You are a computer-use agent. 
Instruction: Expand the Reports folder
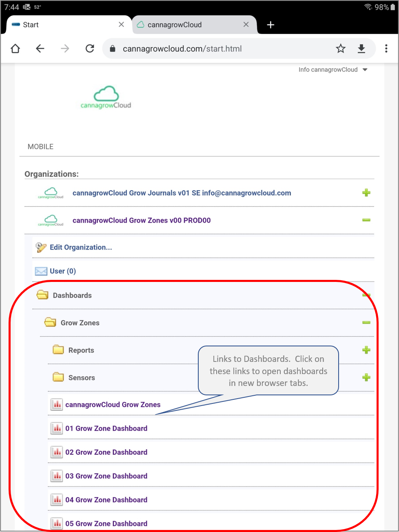point(366,350)
